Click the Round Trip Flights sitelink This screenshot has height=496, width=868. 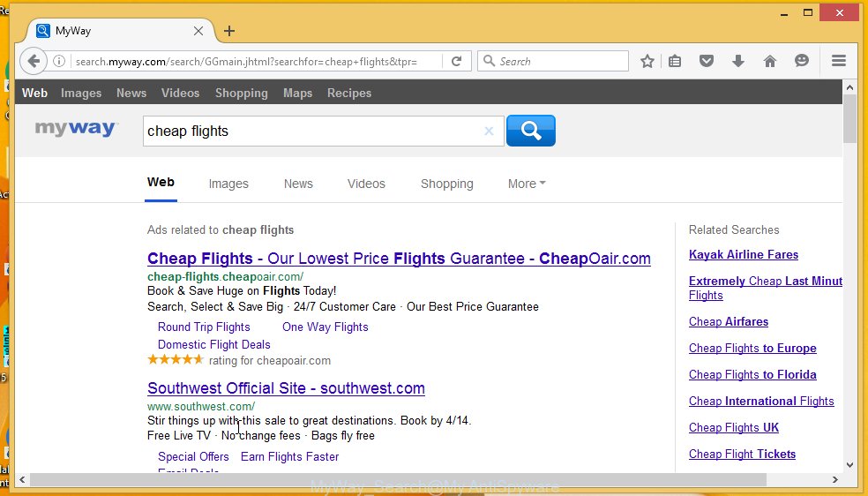204,327
